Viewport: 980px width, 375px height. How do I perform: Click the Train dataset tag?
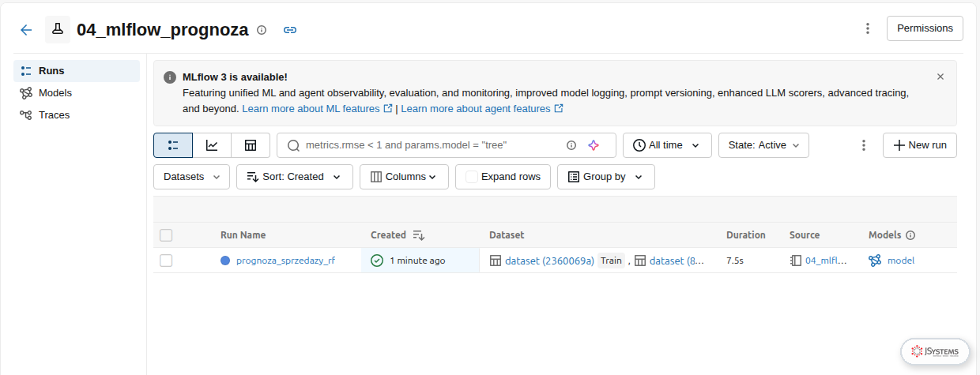(x=611, y=261)
